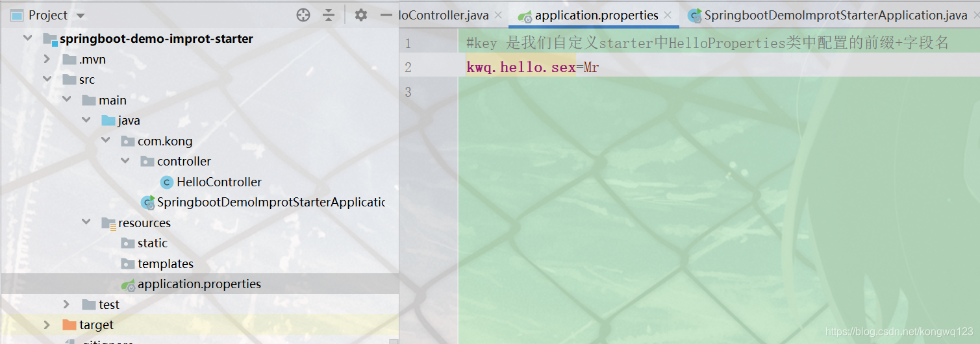Click the Locate/Scroll from Source target icon
Screen dimensions: 980x344
(303, 15)
